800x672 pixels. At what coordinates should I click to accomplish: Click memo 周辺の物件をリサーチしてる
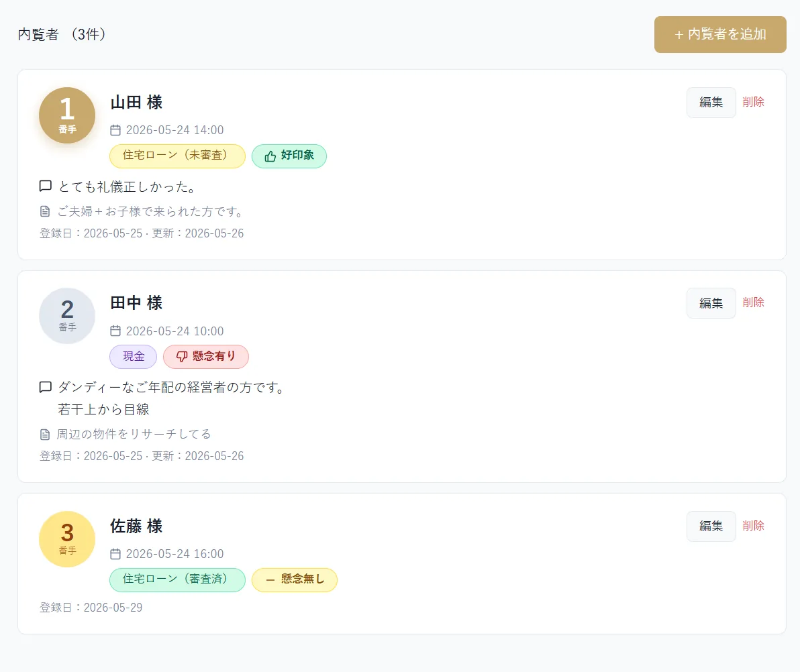pos(134,434)
